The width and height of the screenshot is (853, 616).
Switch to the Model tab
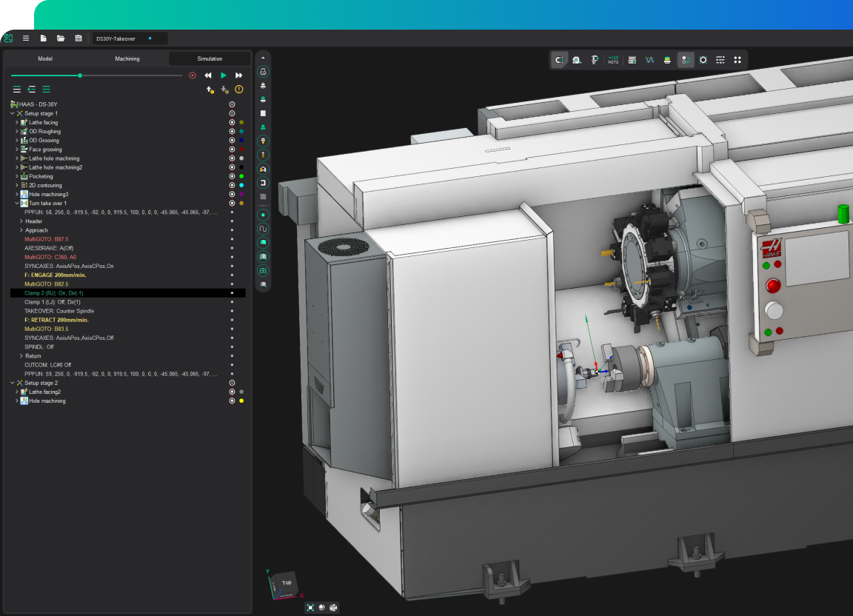[x=45, y=58]
